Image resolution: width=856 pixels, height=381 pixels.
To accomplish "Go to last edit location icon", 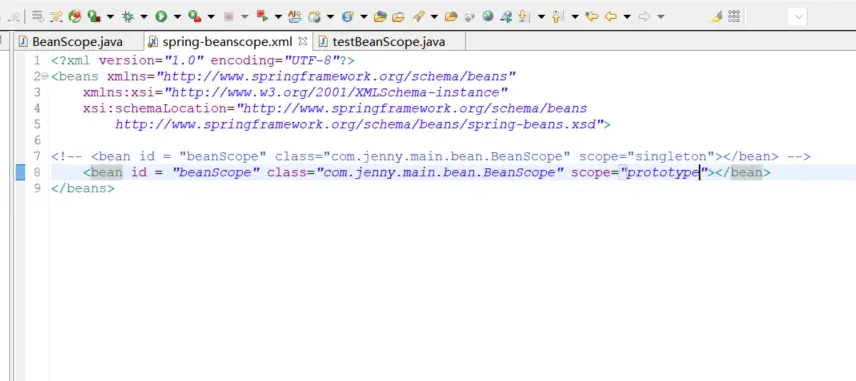I will (x=591, y=16).
